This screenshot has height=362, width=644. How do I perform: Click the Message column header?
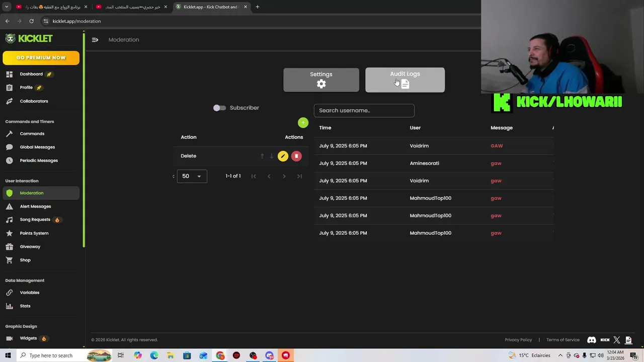tap(502, 128)
